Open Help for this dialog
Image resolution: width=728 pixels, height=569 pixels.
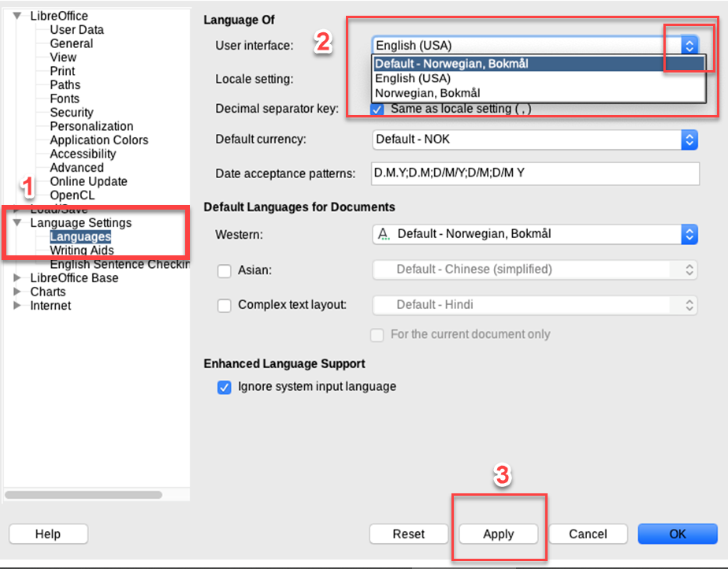coord(48,534)
